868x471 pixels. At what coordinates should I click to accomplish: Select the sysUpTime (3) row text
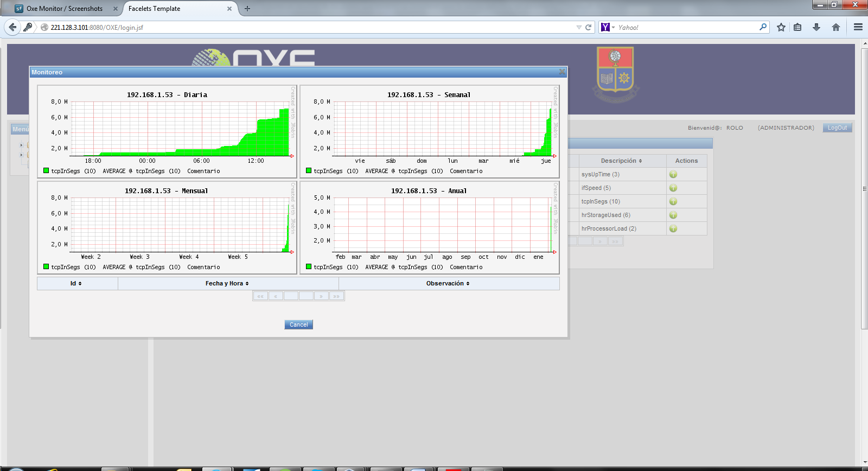[601, 174]
